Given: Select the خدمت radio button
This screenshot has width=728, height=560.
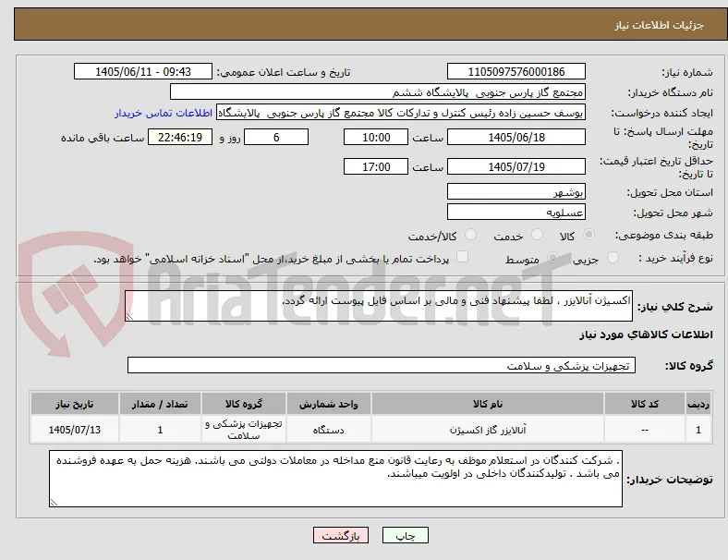Looking at the screenshot, I should pyautogui.click(x=537, y=235).
